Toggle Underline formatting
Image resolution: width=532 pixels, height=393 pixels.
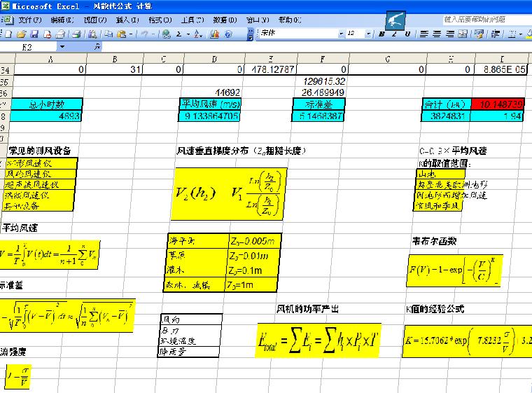(x=407, y=34)
